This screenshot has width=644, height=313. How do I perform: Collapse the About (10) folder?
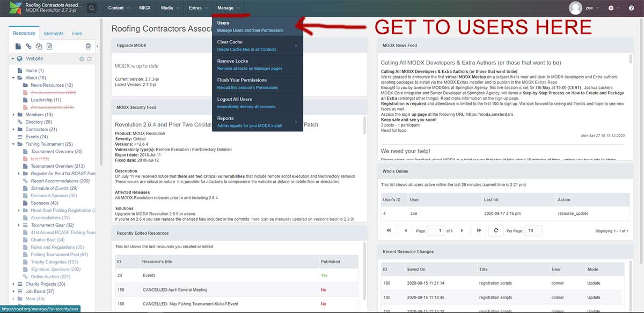(13, 78)
